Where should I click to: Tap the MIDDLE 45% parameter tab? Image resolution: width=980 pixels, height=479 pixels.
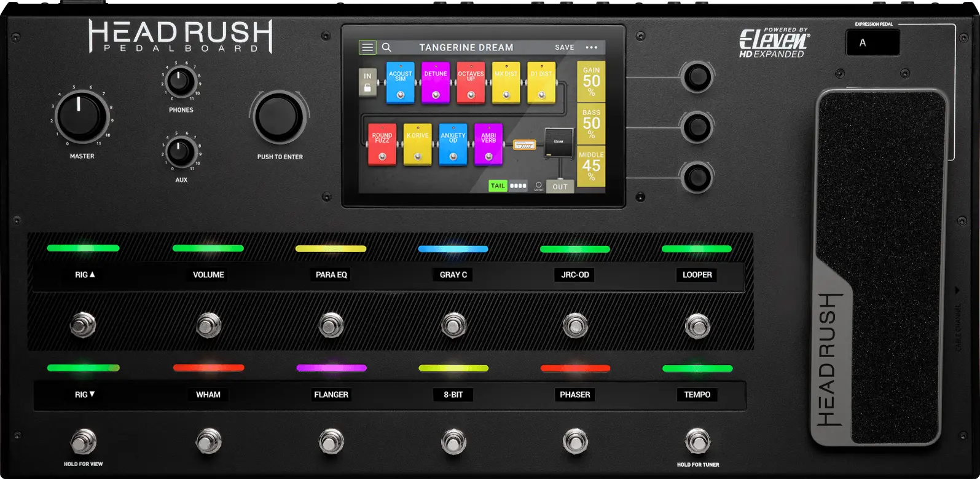pyautogui.click(x=591, y=166)
